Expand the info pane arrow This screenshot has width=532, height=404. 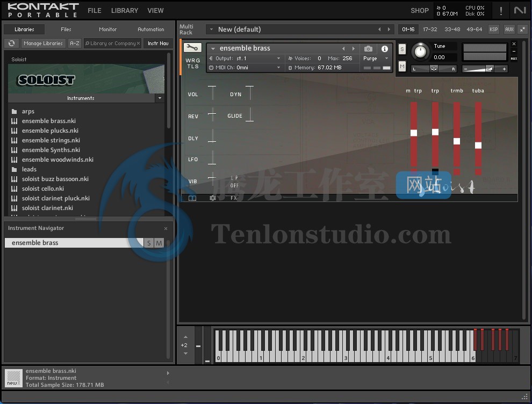click(x=168, y=373)
